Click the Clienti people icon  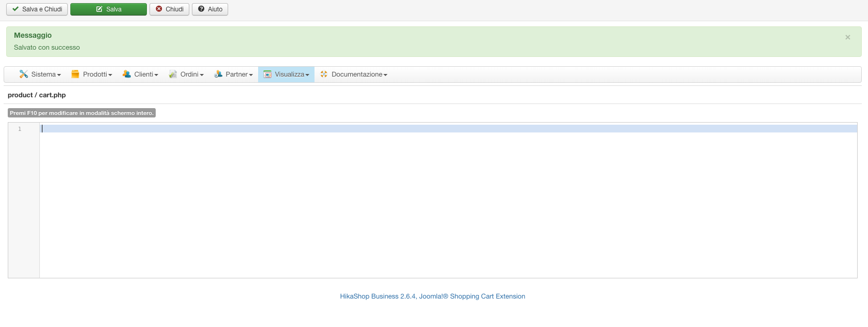(127, 74)
